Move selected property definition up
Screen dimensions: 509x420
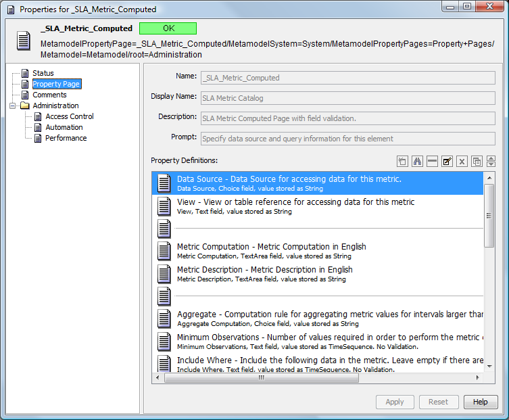coord(491,158)
